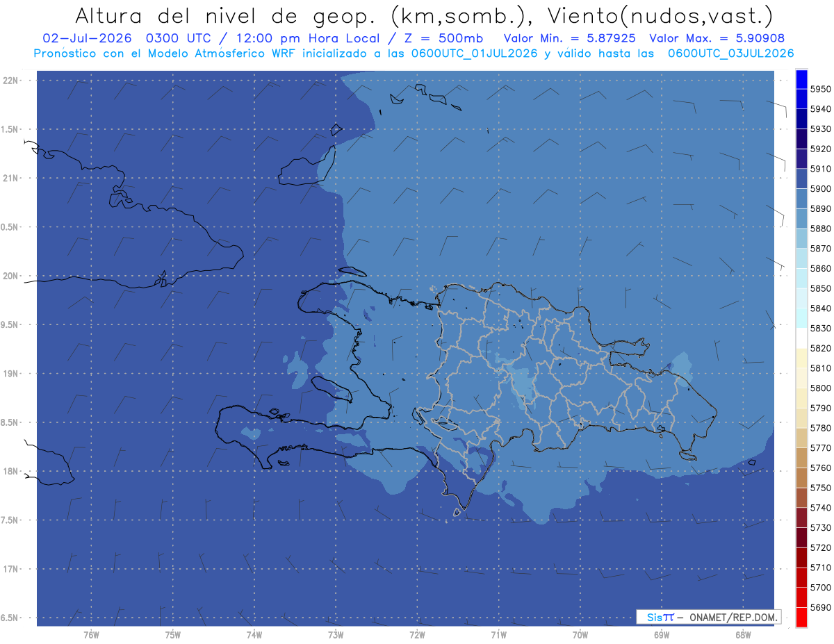Click the '18N' latitude label
This screenshot has height=644, width=834.
pos(12,471)
